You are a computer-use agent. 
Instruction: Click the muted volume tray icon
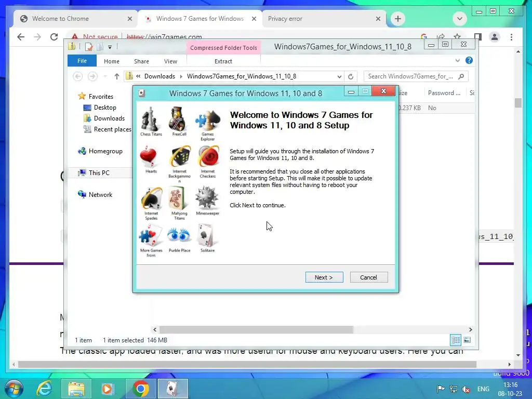(x=466, y=389)
